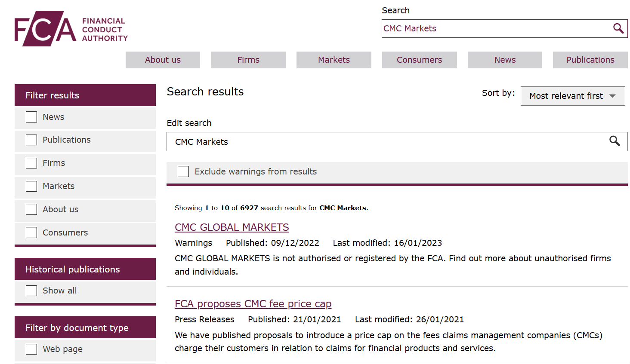The width and height of the screenshot is (630, 364).
Task: Open the About us navigation menu
Action: click(x=163, y=60)
